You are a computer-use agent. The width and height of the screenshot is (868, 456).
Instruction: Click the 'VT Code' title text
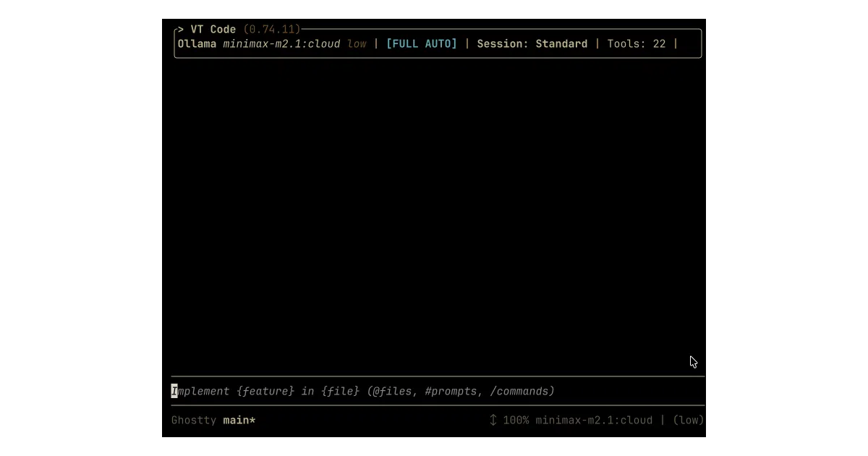(x=213, y=30)
